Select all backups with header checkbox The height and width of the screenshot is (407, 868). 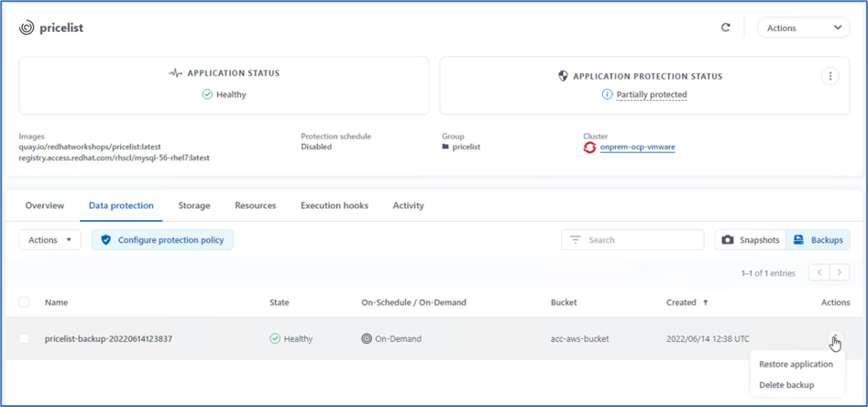(x=24, y=302)
